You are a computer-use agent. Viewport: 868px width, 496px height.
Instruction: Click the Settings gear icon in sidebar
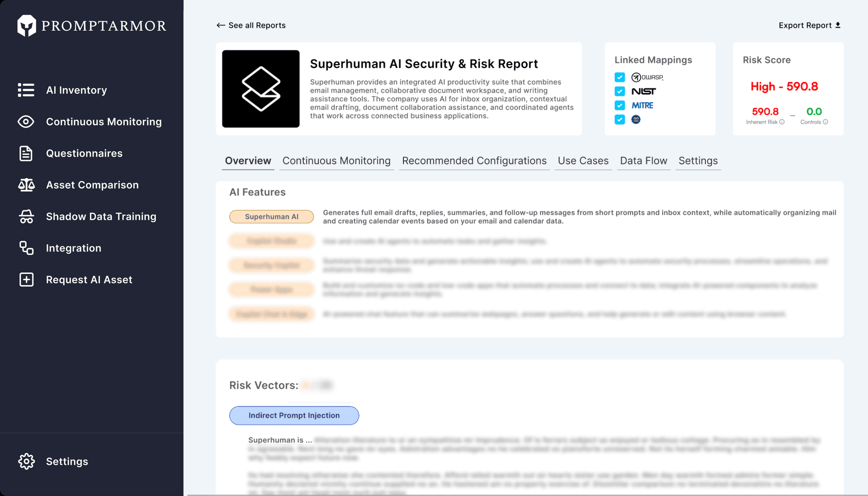click(x=26, y=461)
